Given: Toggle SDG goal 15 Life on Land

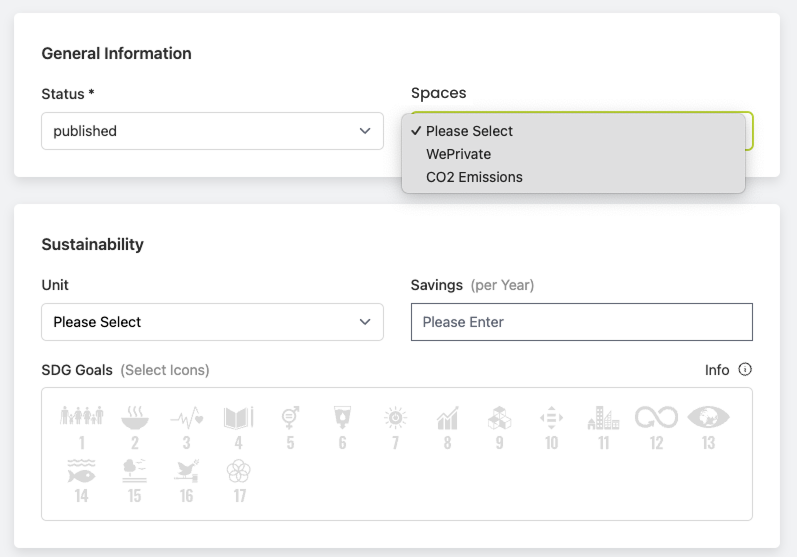Looking at the screenshot, I should click(x=134, y=480).
